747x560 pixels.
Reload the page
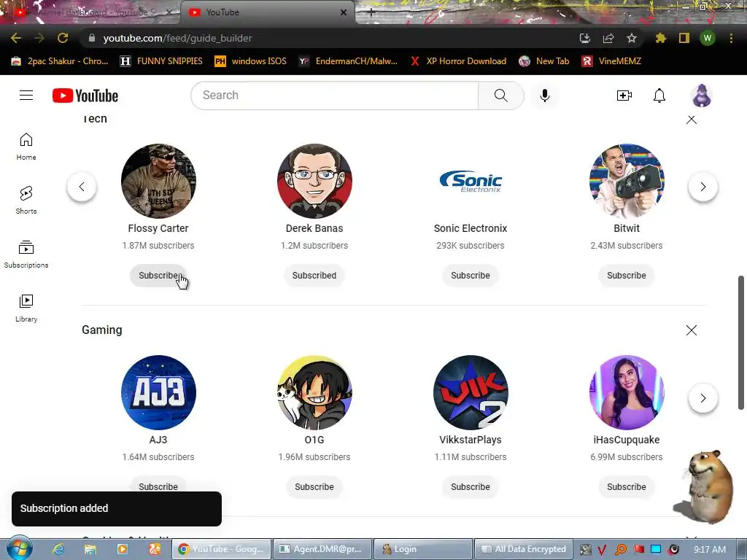coord(63,38)
